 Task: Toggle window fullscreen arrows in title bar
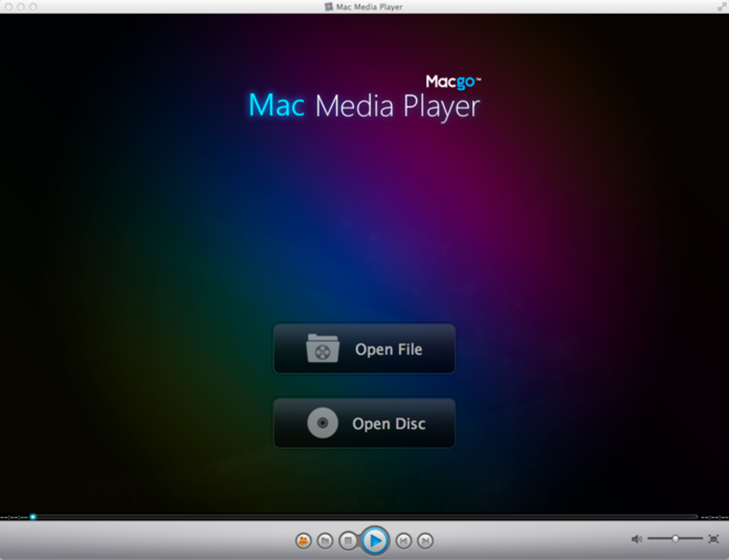[721, 6]
